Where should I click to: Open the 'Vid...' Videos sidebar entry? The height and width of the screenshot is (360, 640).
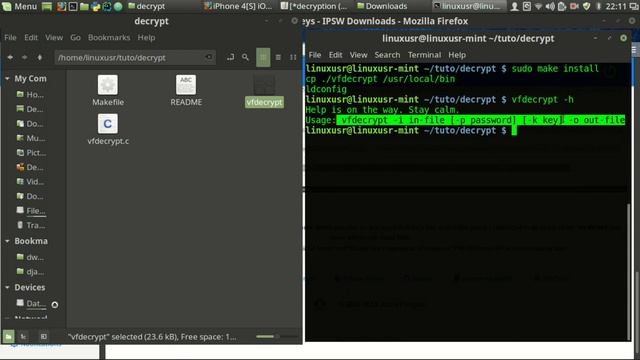(x=31, y=182)
